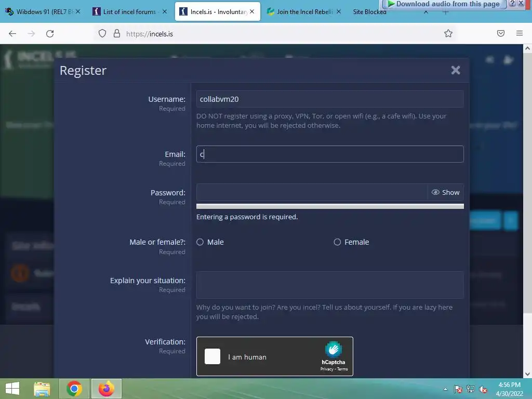Bookmark this page with the star icon
The height and width of the screenshot is (399, 532).
pos(448,33)
